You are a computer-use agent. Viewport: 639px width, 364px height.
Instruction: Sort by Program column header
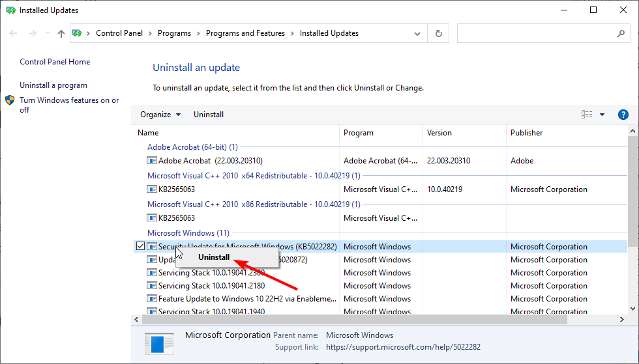point(381,133)
